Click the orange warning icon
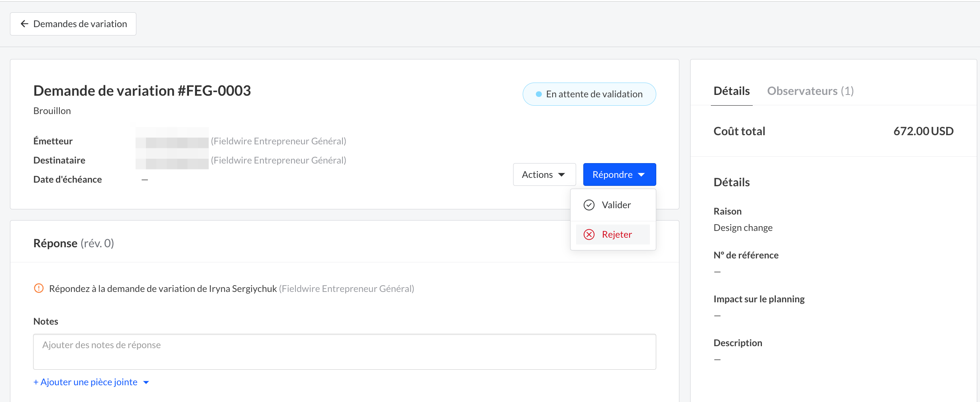 click(39, 288)
